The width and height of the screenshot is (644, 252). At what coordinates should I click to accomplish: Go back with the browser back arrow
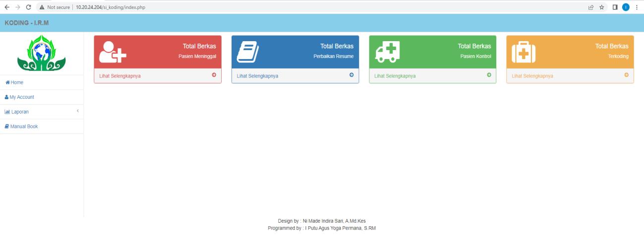click(x=6, y=7)
